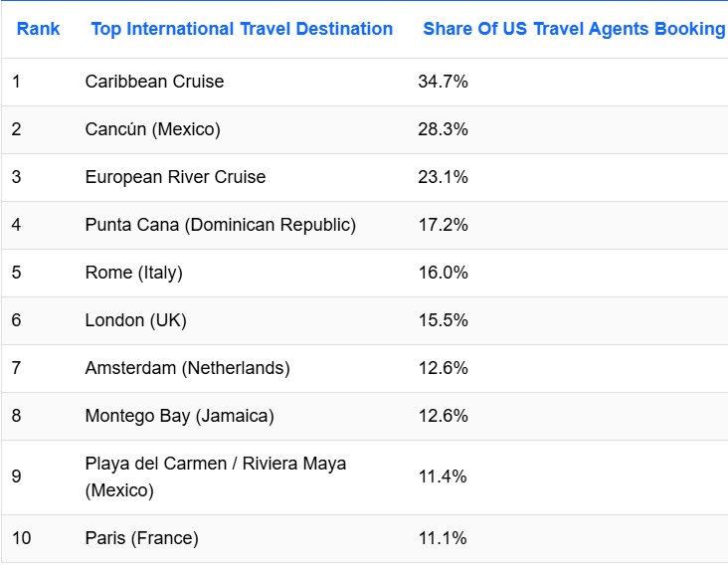Click rank number 10 cell

21,538
